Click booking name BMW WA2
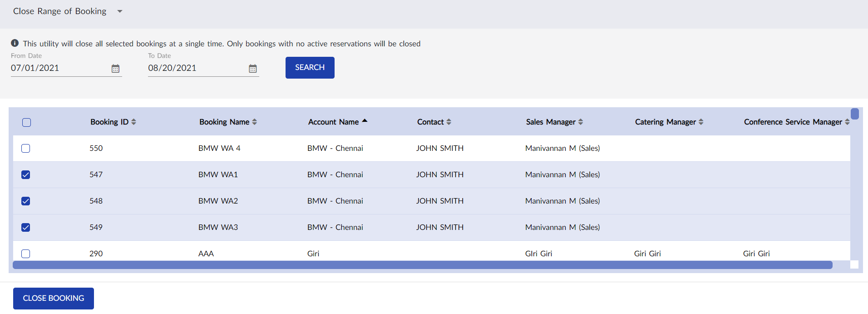This screenshot has height=314, width=868. (218, 201)
